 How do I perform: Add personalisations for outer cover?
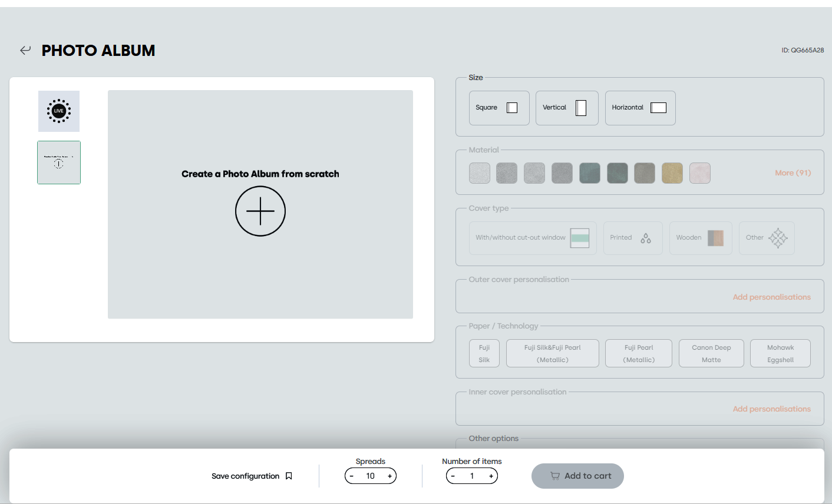click(772, 297)
